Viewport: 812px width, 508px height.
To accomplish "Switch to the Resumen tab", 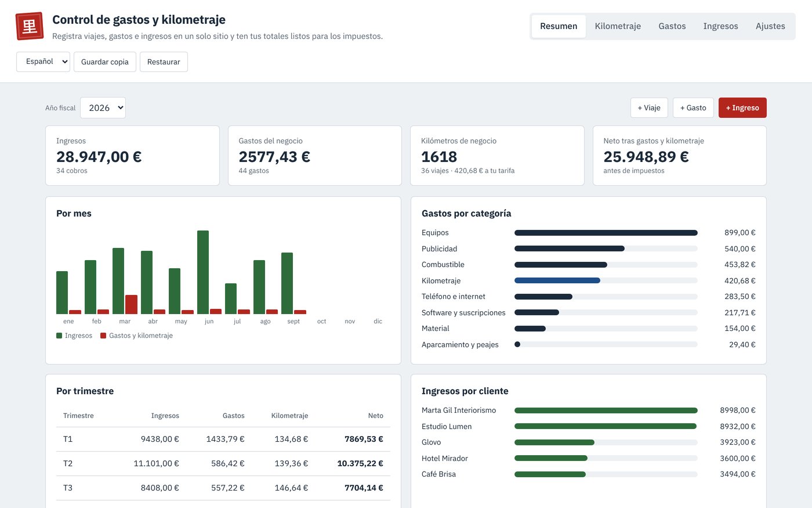I will [559, 26].
